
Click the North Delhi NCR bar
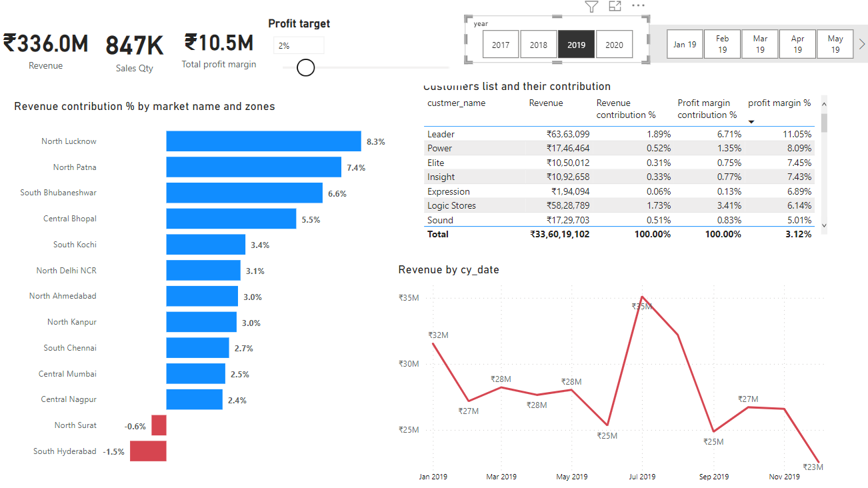203,270
